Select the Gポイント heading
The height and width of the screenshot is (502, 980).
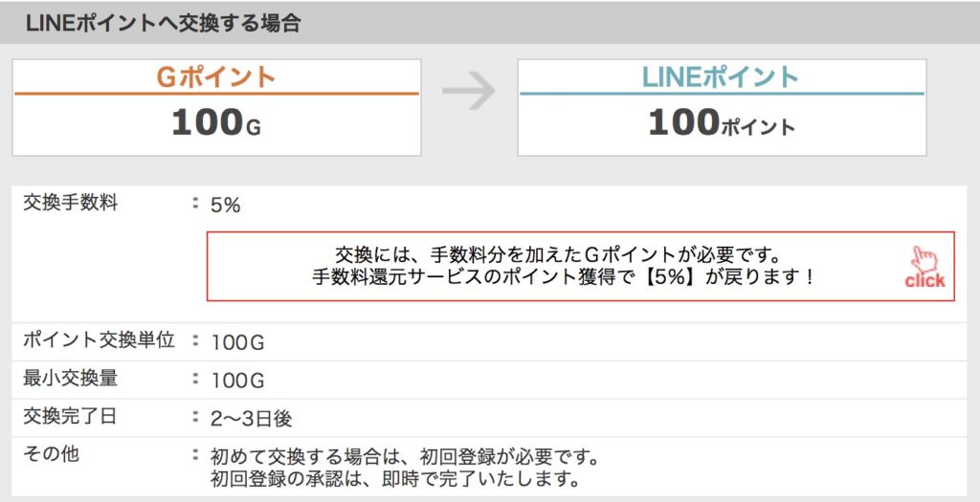(x=216, y=77)
